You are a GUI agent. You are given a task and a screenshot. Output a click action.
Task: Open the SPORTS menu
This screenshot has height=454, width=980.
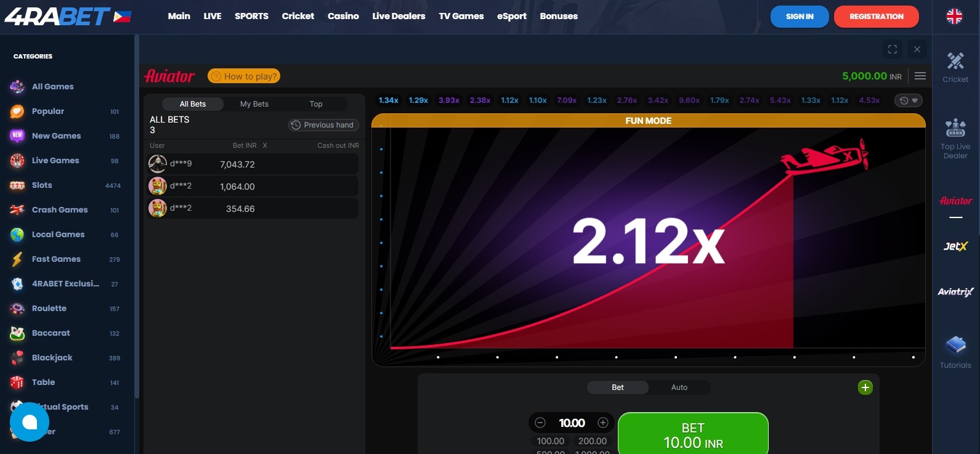251,16
